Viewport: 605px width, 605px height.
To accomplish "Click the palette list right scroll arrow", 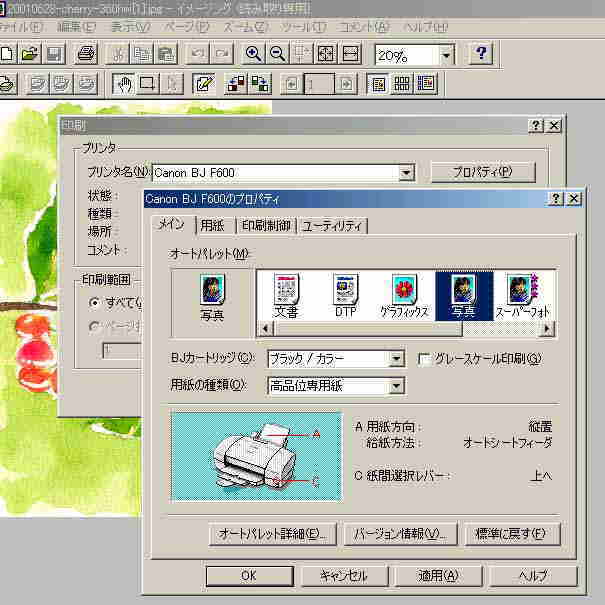I will pos(547,328).
